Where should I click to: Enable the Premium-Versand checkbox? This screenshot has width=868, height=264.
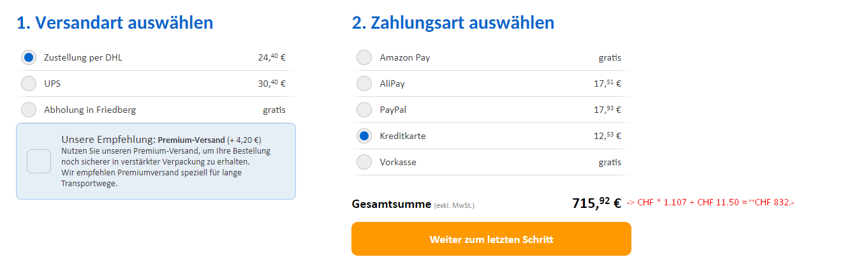(38, 161)
